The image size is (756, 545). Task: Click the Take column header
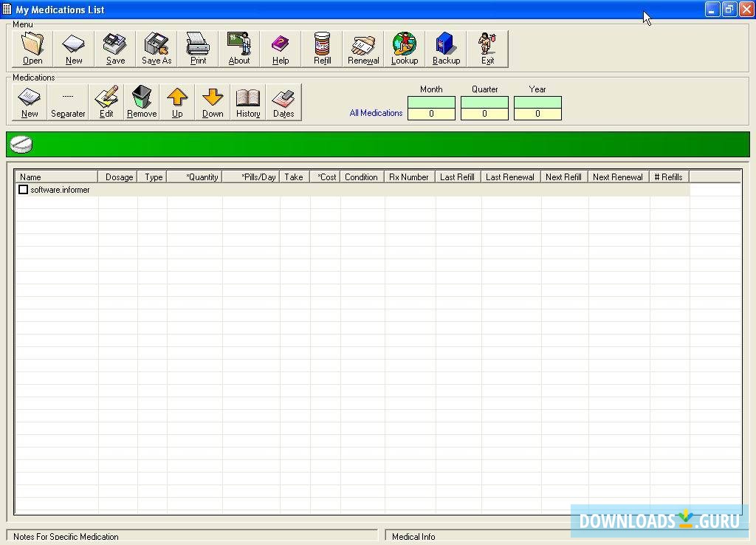[295, 177]
